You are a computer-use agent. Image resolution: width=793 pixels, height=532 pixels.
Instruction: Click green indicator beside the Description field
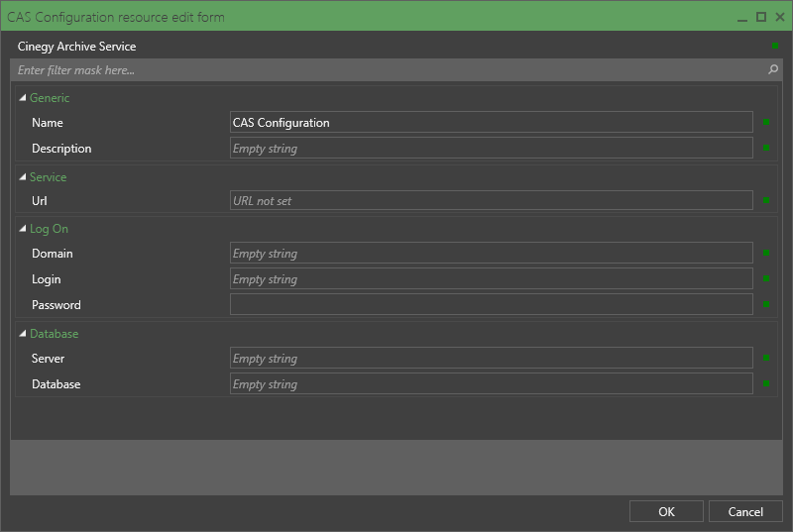pos(766,148)
